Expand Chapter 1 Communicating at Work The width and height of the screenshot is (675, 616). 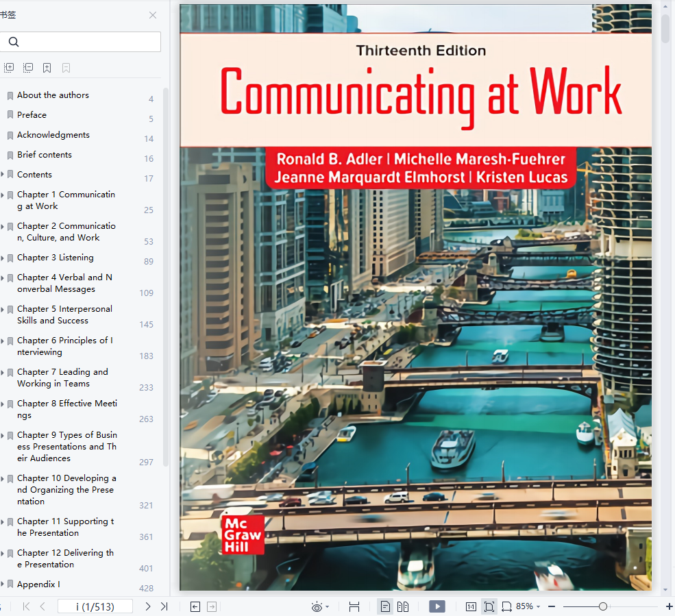3,195
